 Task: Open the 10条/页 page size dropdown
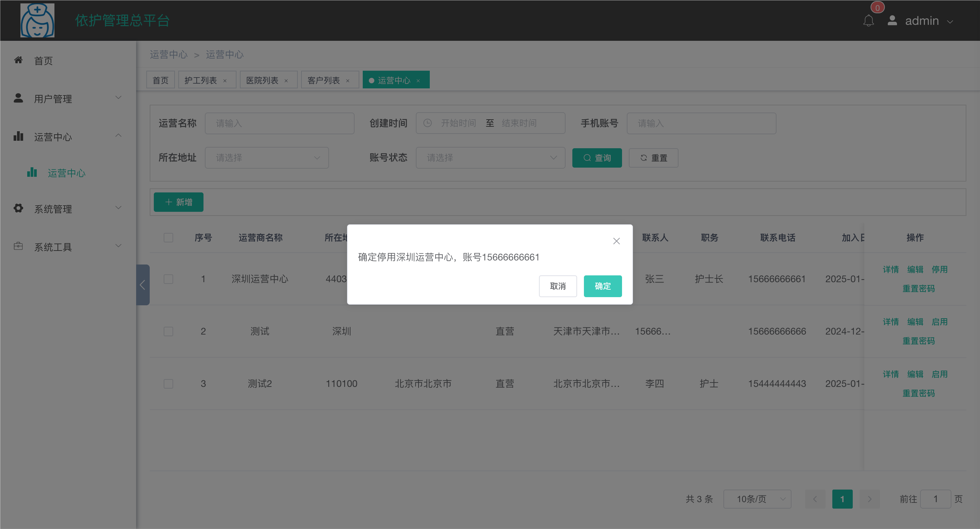point(757,499)
